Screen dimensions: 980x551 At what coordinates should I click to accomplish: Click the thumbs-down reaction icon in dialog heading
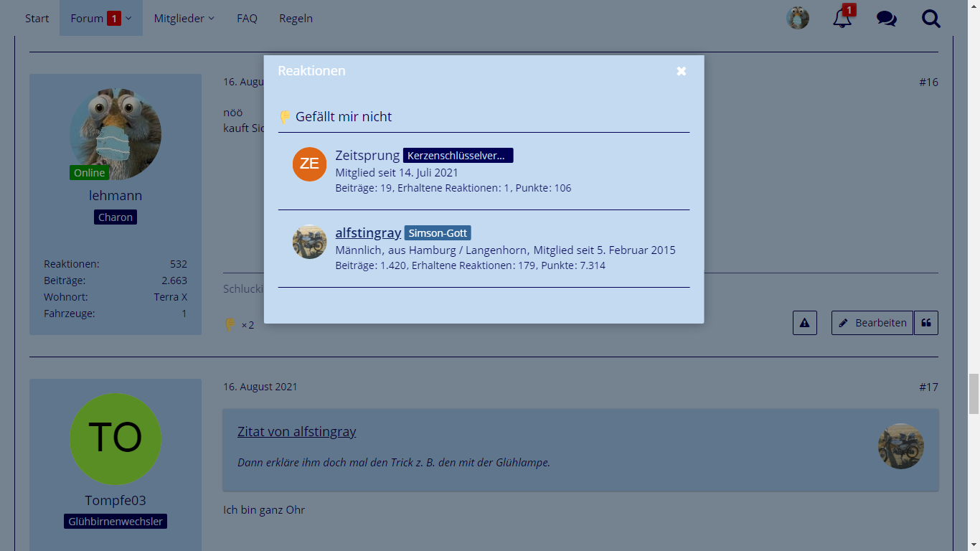click(285, 116)
